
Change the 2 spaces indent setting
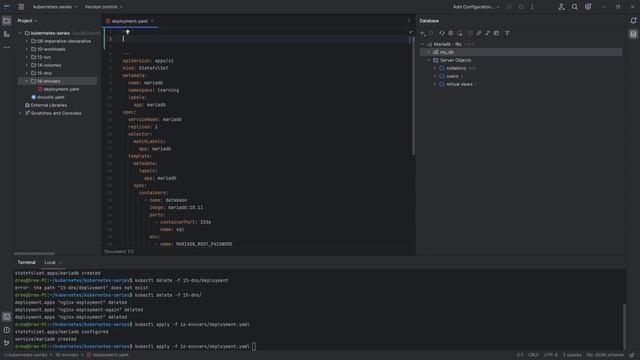point(572,355)
